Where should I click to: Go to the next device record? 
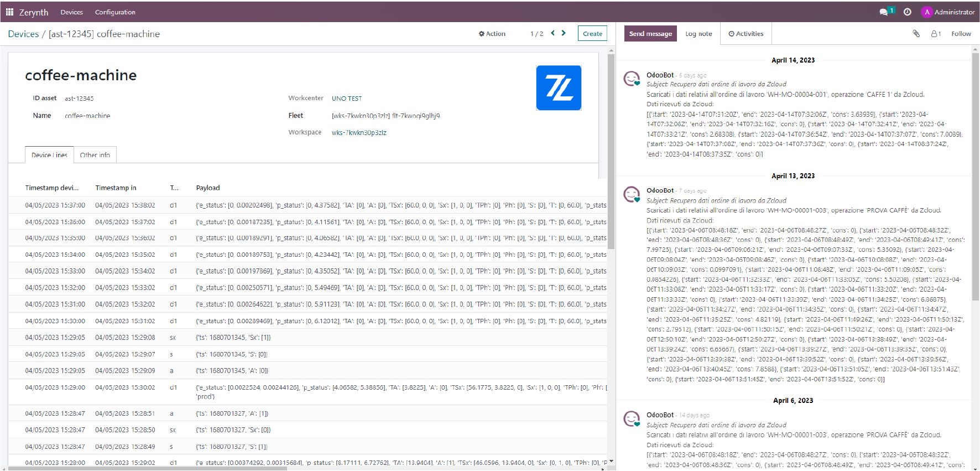tap(564, 33)
